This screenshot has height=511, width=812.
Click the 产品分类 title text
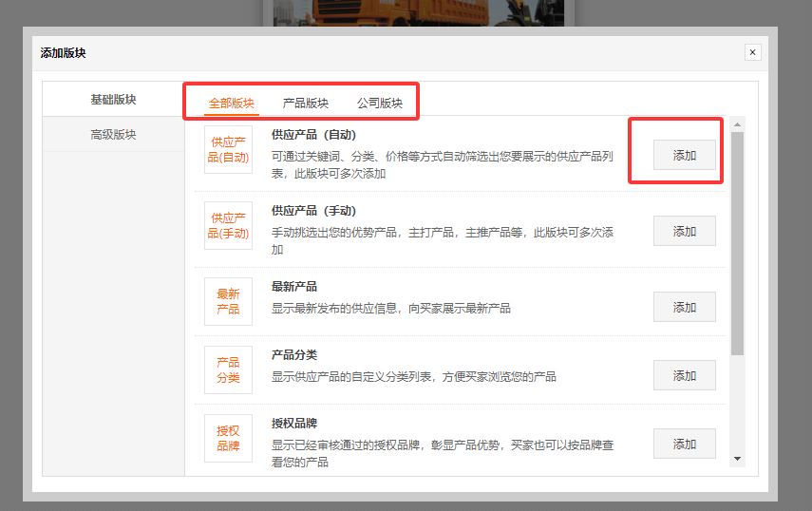pyautogui.click(x=294, y=354)
